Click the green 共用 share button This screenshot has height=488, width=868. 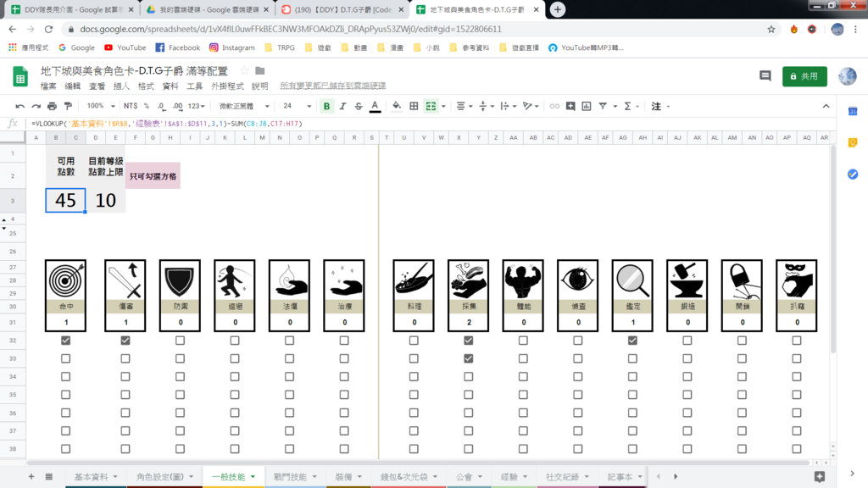pyautogui.click(x=804, y=76)
